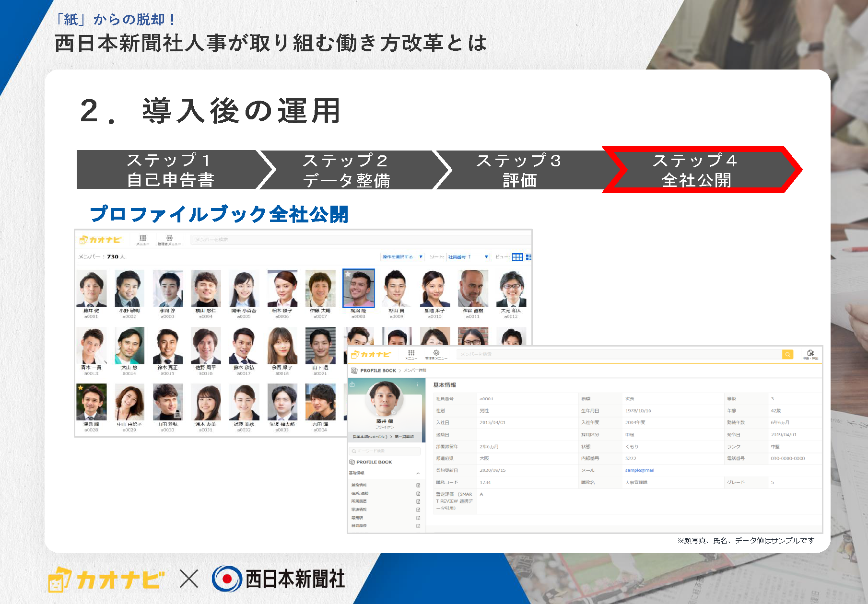Image resolution: width=868 pixels, height=604 pixels.
Task: Open 山下 透 a0021 photo thumbnail
Action: point(320,346)
